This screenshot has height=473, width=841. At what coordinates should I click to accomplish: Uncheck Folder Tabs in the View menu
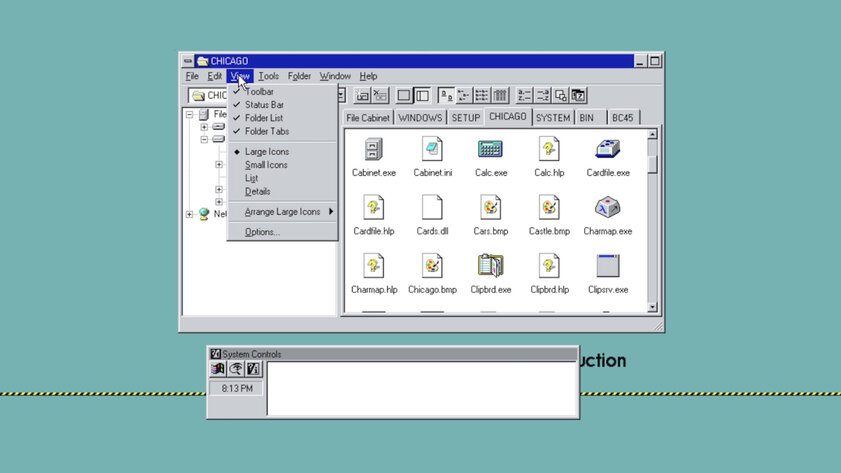coord(282,131)
